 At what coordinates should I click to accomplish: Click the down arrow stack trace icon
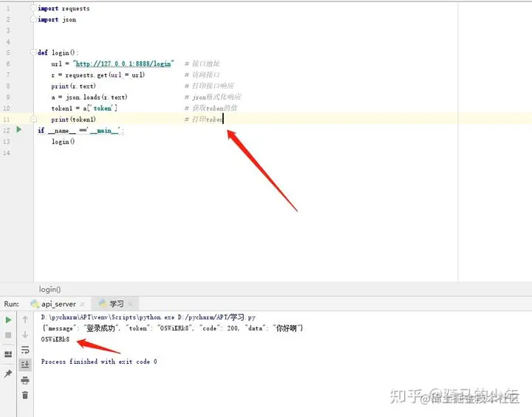tap(25, 335)
